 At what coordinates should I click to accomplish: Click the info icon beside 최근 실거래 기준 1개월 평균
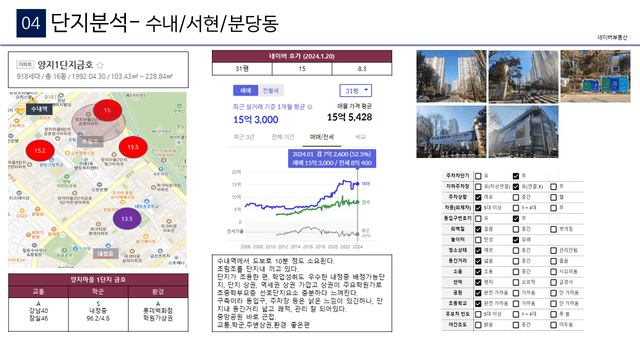click(x=310, y=107)
